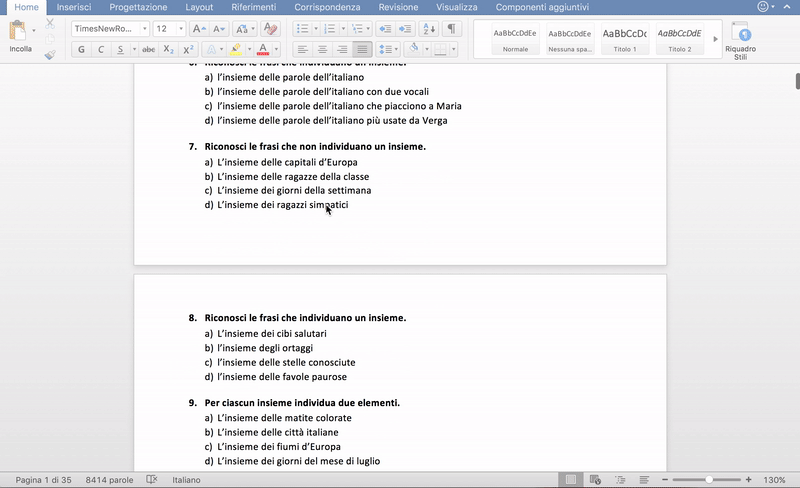Click Italiano language in status bar
This screenshot has width=800, height=488.
click(x=186, y=480)
